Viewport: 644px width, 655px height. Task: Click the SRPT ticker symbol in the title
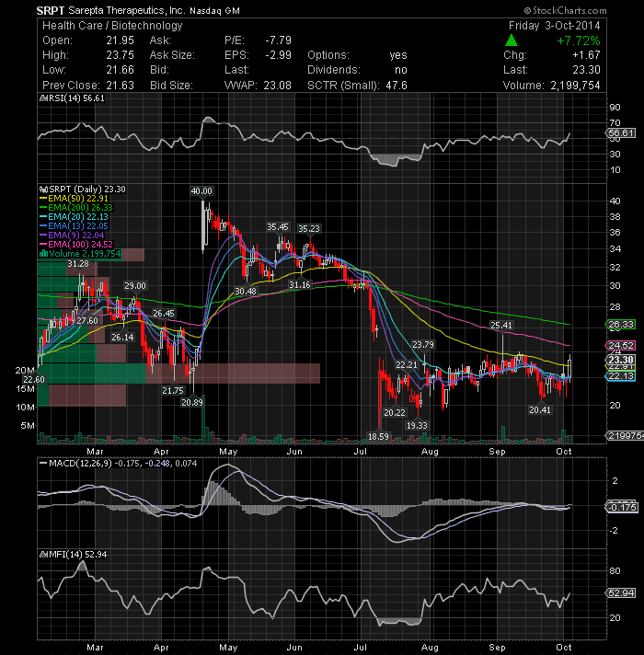click(50, 10)
